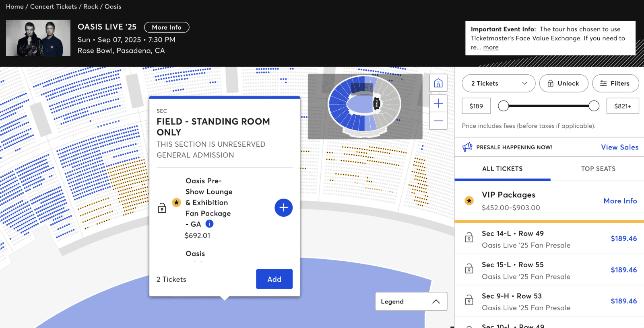
Task: Open View Sales link
Action: point(619,147)
